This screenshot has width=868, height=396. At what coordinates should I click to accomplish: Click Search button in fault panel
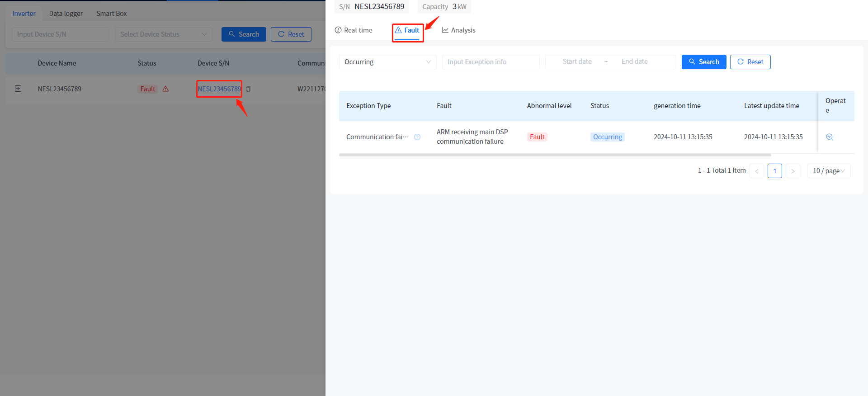click(x=703, y=62)
